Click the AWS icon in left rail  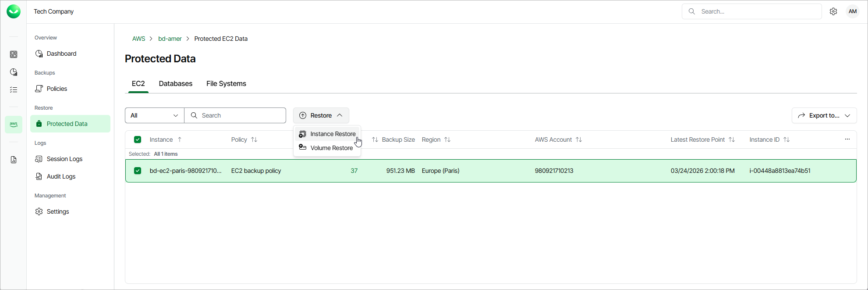click(14, 124)
